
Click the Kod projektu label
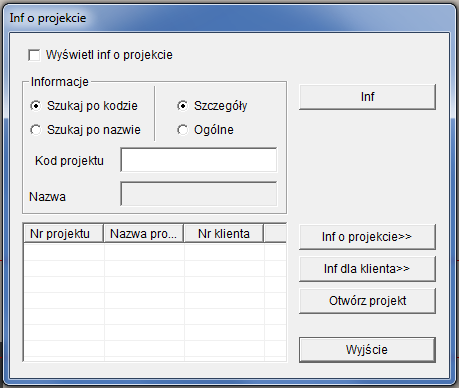(69, 161)
